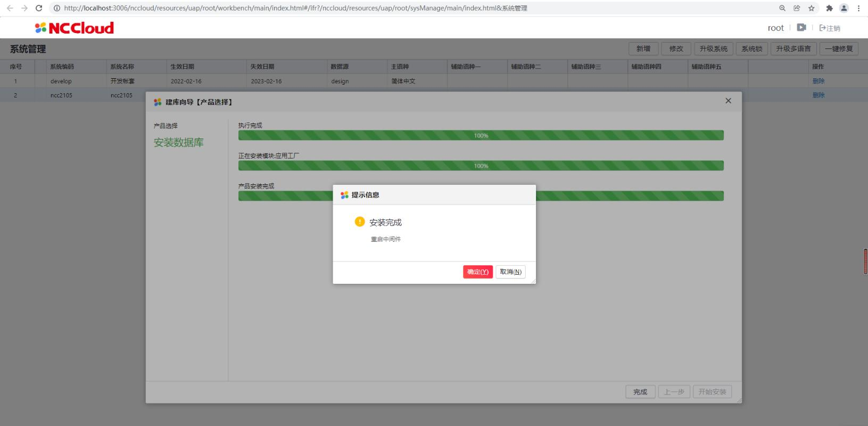Click the share page icon
Screen dimensions: 868x426
797,8
